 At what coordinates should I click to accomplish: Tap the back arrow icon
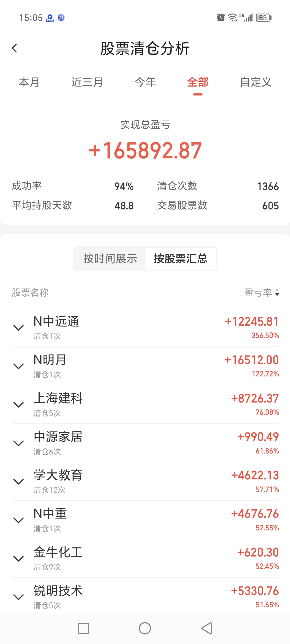tap(14, 48)
